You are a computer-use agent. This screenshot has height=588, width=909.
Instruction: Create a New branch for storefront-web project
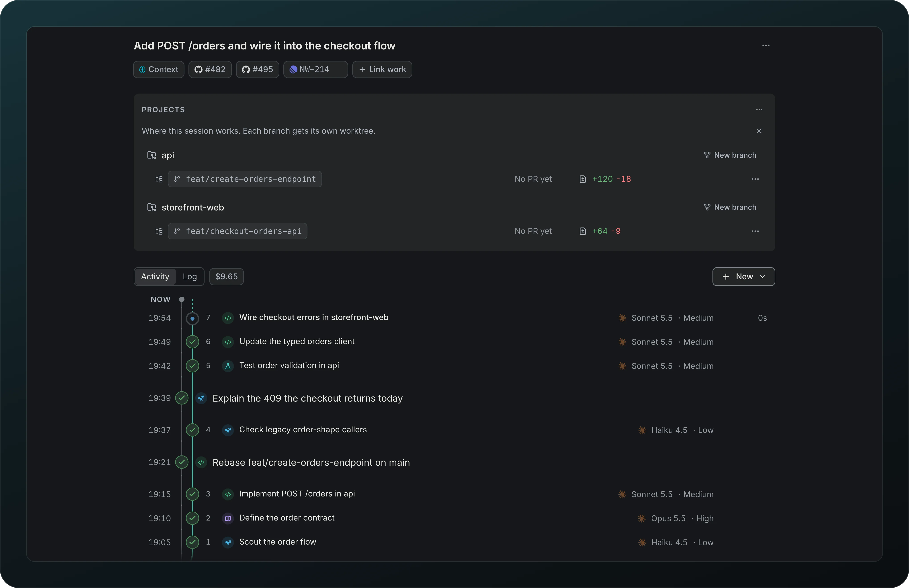pos(730,207)
